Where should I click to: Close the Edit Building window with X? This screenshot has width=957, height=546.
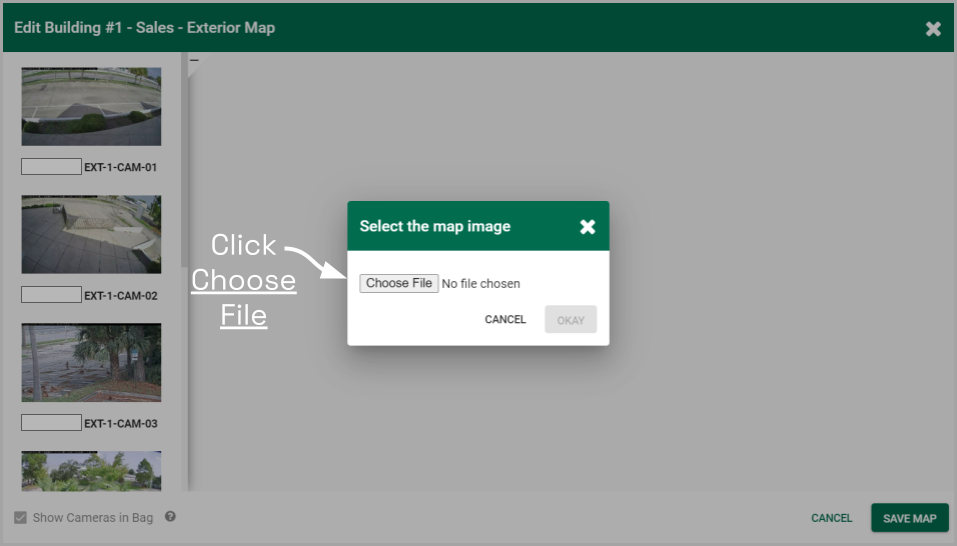coord(933,29)
